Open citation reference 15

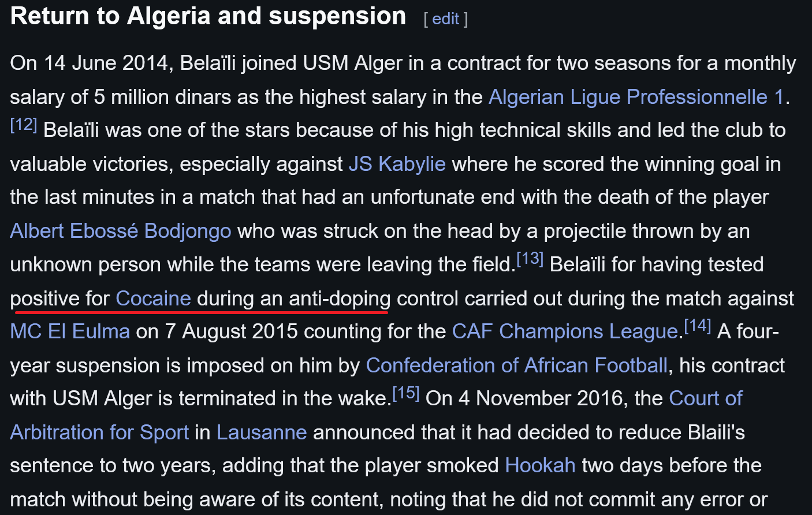(x=406, y=393)
